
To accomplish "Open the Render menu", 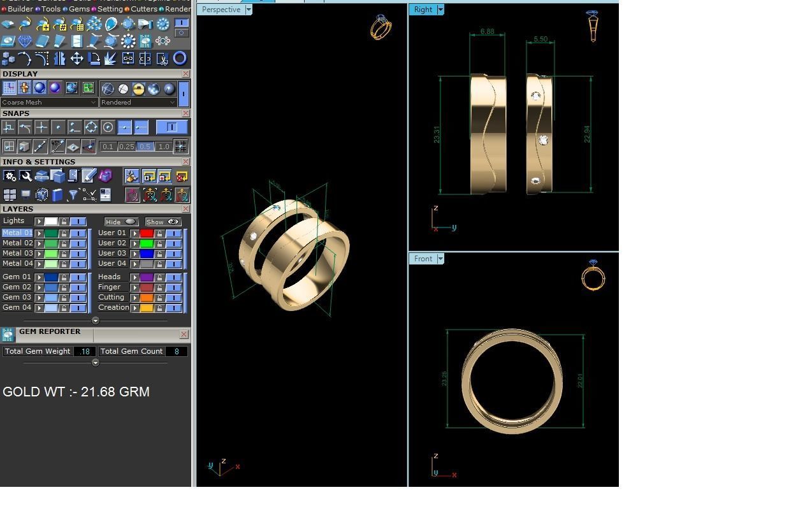I will (x=178, y=9).
